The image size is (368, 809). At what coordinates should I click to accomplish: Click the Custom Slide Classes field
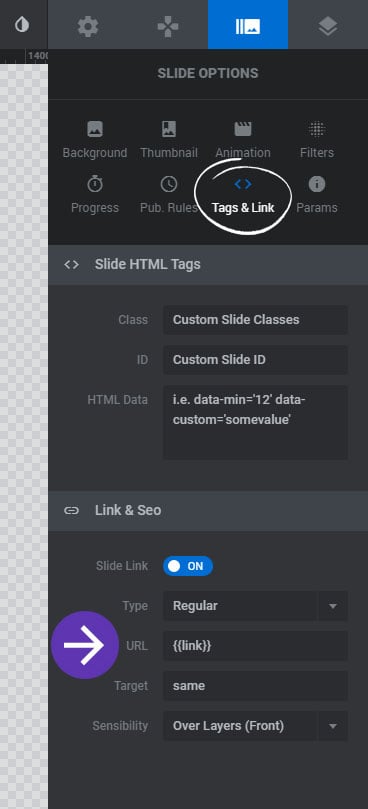pyautogui.click(x=255, y=320)
